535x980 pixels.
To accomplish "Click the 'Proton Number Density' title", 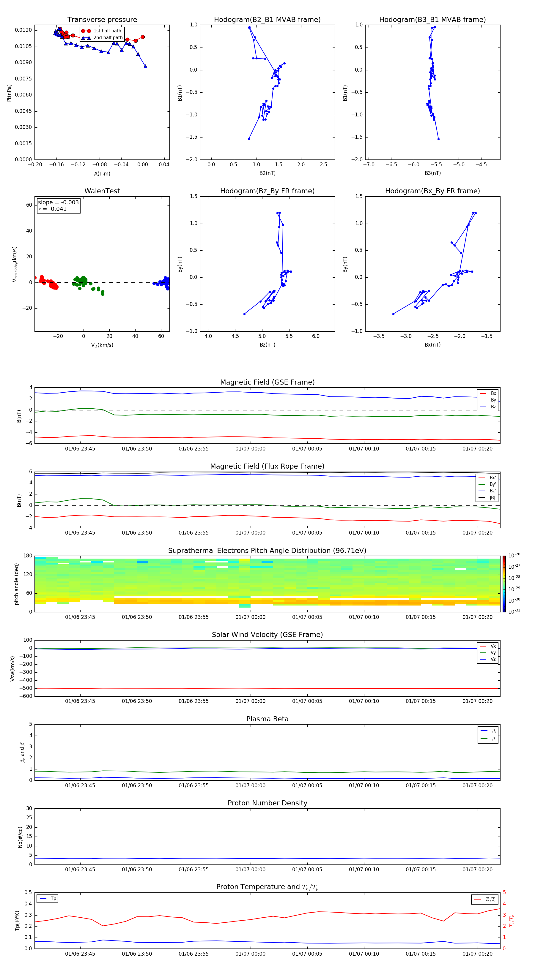I will (267, 803).
